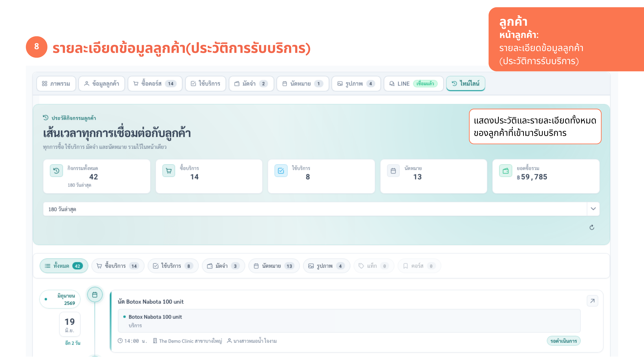The image size is (644, 362).
Task: Click the person icon beside นางสาวหมอน้ำ ใจงาม
Action: (229, 341)
